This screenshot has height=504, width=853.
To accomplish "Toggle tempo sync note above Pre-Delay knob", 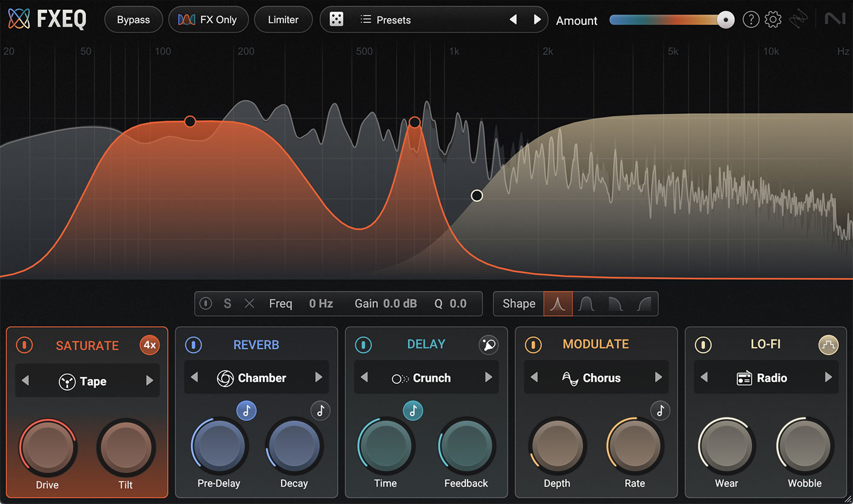I will point(246,411).
